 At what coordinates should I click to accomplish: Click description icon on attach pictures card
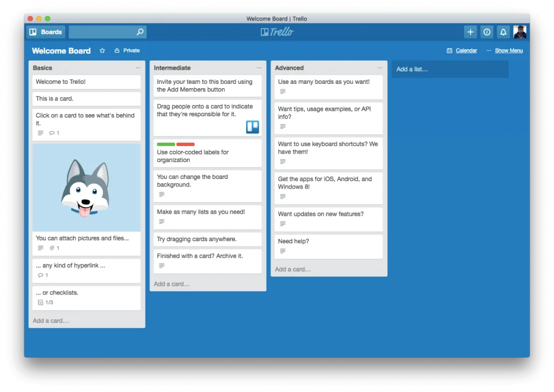coord(41,248)
